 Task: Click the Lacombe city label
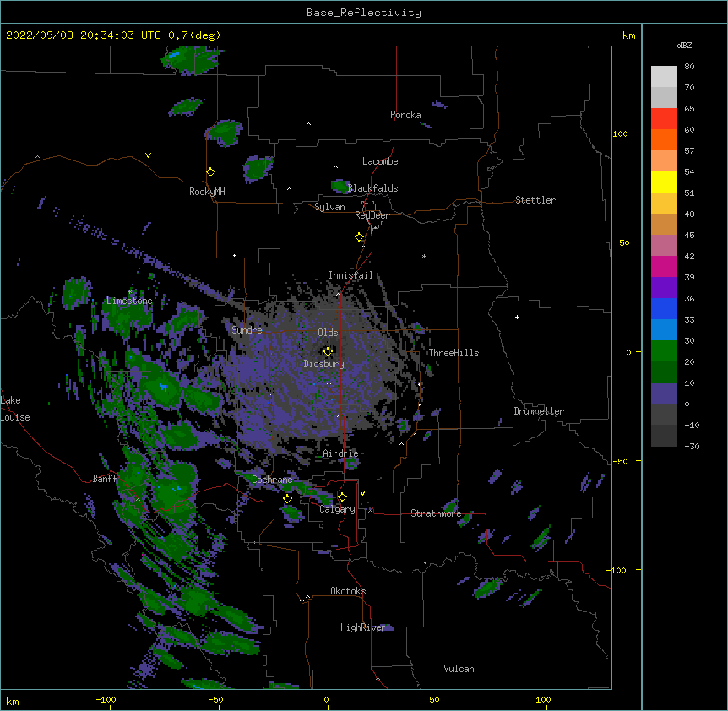380,161
